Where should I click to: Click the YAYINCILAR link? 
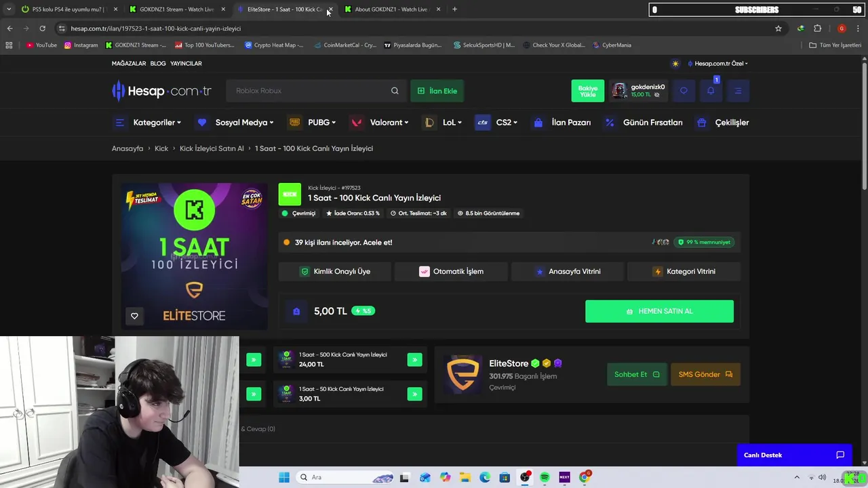(186, 64)
